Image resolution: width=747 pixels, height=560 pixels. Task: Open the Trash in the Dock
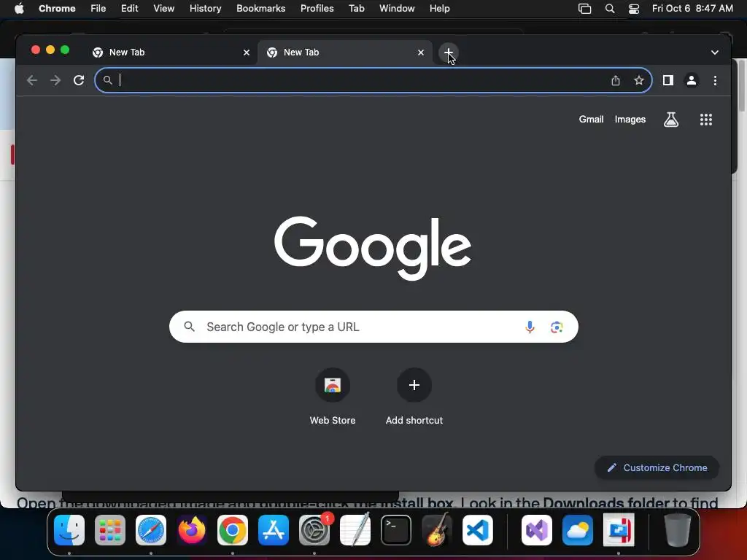pyautogui.click(x=678, y=530)
